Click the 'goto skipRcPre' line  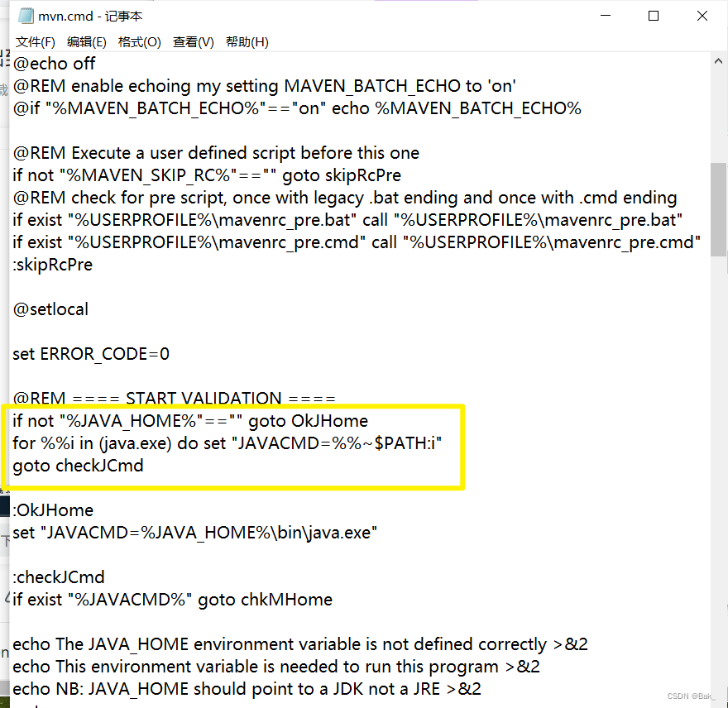(207, 175)
